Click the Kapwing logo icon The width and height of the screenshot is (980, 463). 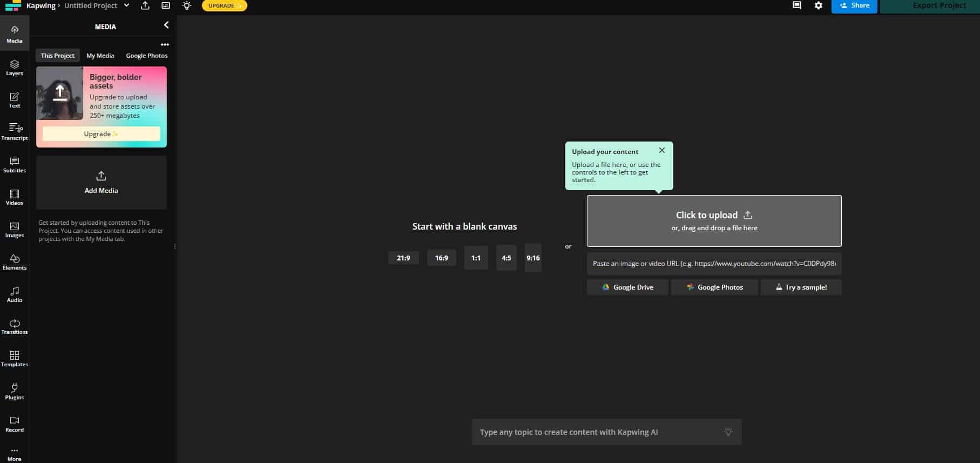[x=12, y=5]
